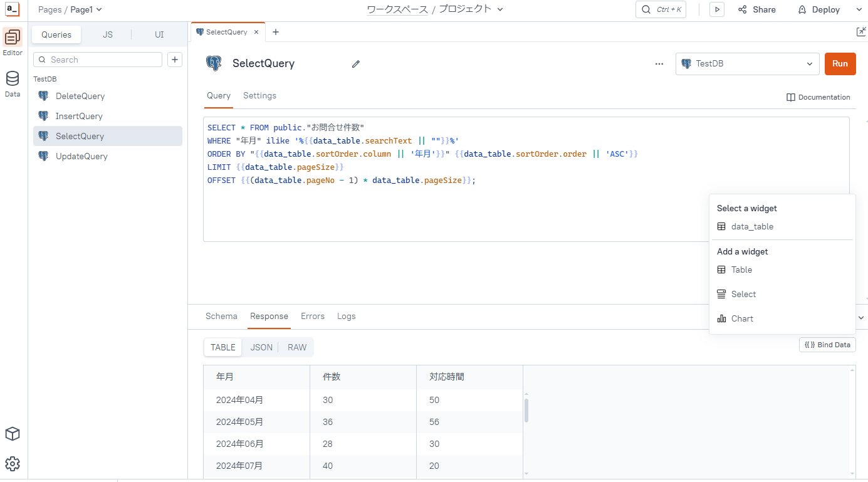Image resolution: width=868 pixels, height=482 pixels.
Task: Click the pencil icon to rename SelectQuery
Action: click(x=356, y=64)
